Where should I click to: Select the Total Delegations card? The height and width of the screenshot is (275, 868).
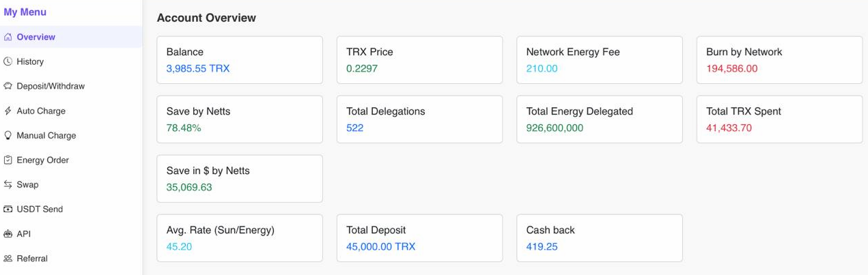pos(419,119)
